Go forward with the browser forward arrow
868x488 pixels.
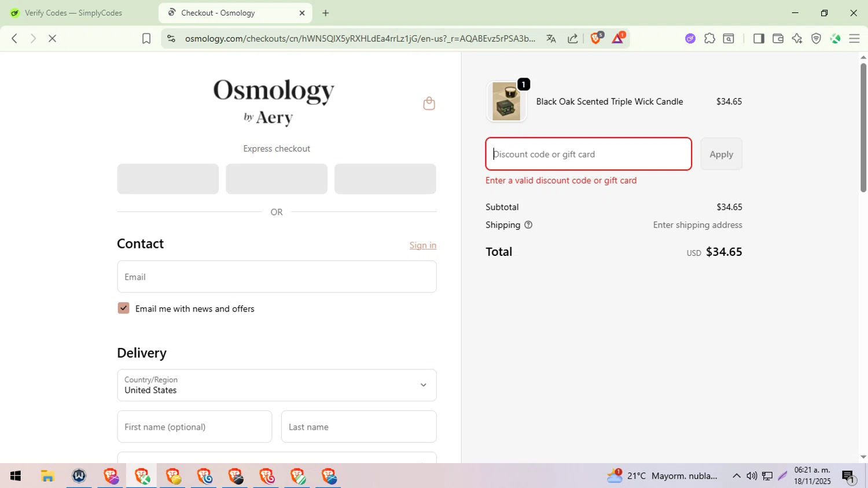click(33, 38)
